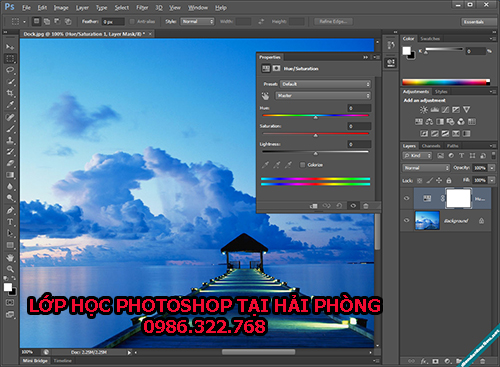Toggle clip to layer in Properties panel
The width and height of the screenshot is (500, 367).
pyautogui.click(x=313, y=206)
